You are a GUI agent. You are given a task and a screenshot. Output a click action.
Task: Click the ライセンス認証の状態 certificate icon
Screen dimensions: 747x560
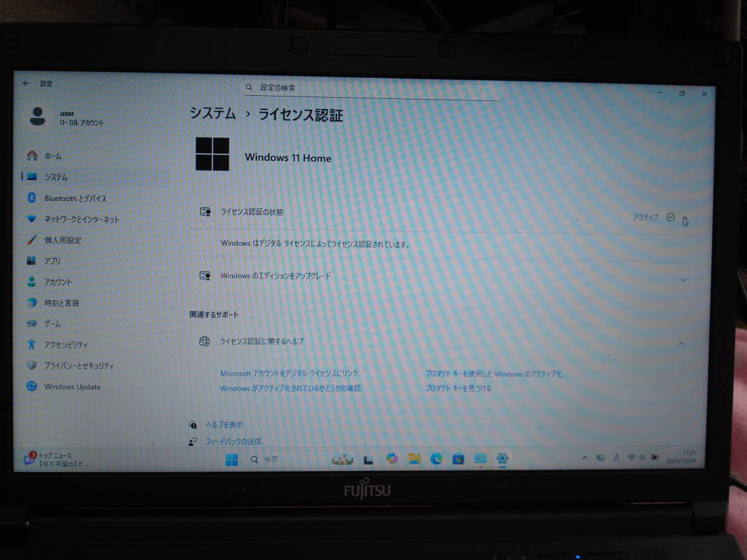click(x=205, y=212)
